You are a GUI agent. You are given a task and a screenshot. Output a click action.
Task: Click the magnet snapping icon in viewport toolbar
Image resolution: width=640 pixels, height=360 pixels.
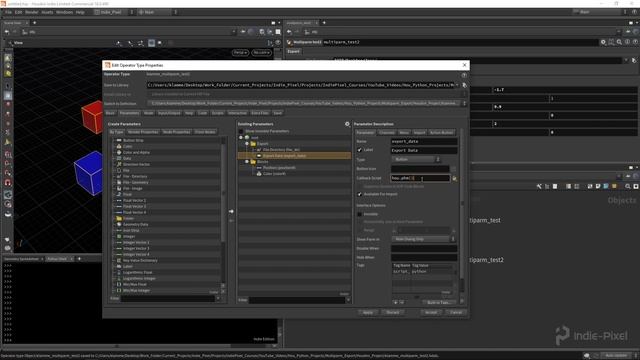[x=8, y=183]
